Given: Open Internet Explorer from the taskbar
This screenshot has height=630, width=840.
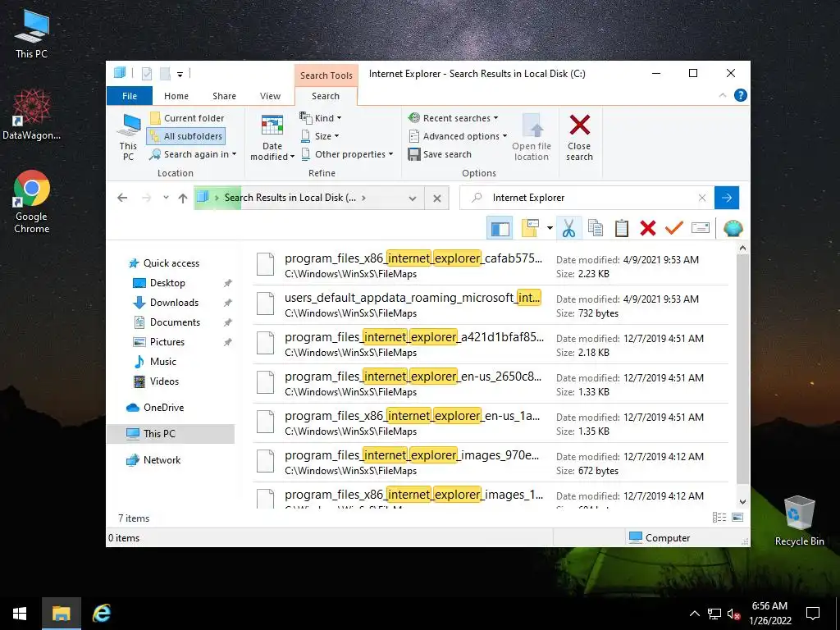Looking at the screenshot, I should pyautogui.click(x=101, y=614).
